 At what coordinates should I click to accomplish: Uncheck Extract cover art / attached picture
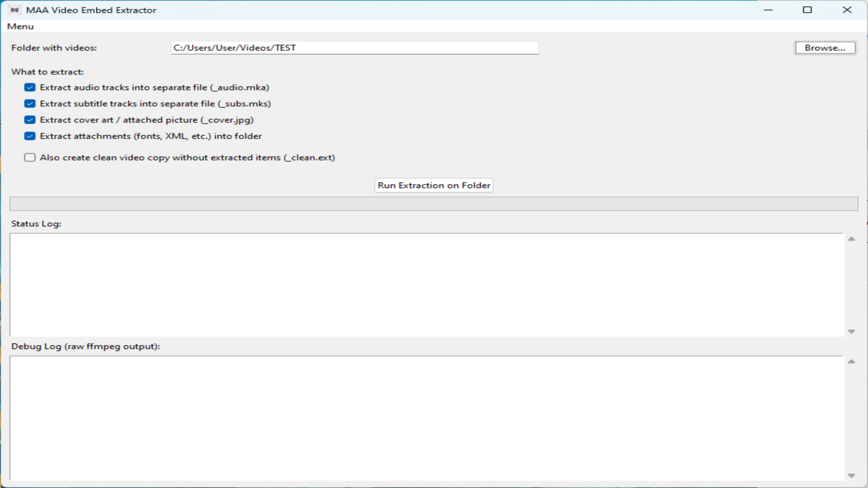pyautogui.click(x=29, y=120)
